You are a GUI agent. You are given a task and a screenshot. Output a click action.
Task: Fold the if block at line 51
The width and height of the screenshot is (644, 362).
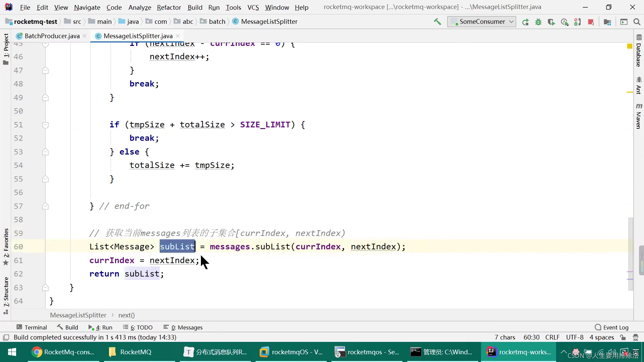(x=46, y=125)
